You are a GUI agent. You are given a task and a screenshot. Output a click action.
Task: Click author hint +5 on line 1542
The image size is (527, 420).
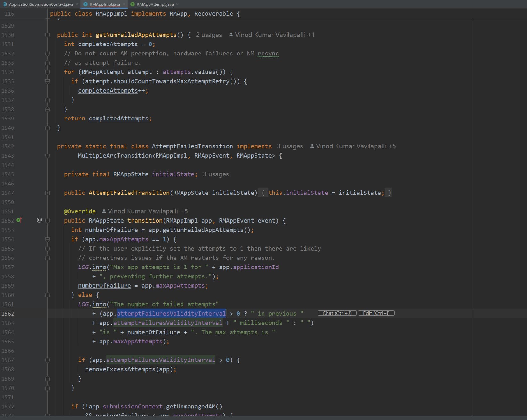tap(353, 146)
